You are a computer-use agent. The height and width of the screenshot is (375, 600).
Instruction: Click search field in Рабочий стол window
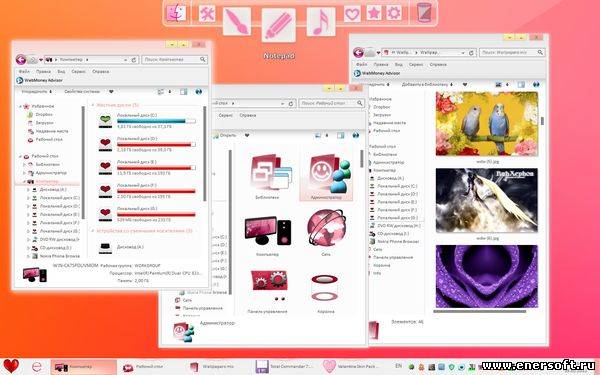pos(331,103)
